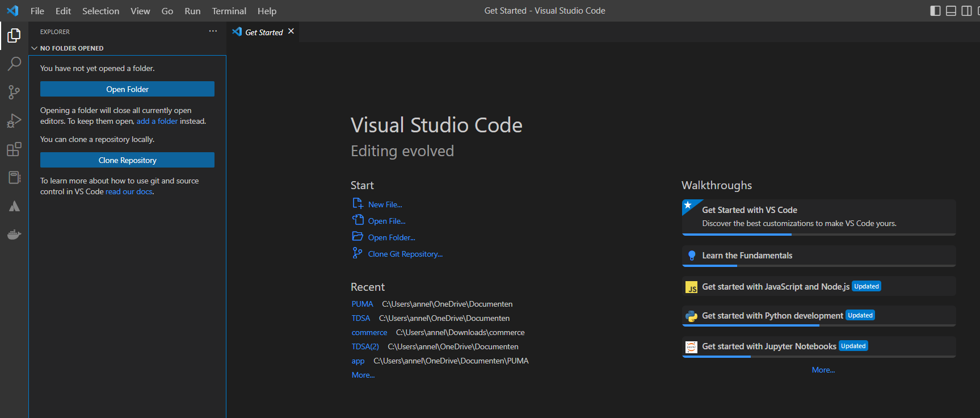980x418 pixels.
Task: Open Get Started with VS Code walkthrough
Action: pos(819,217)
